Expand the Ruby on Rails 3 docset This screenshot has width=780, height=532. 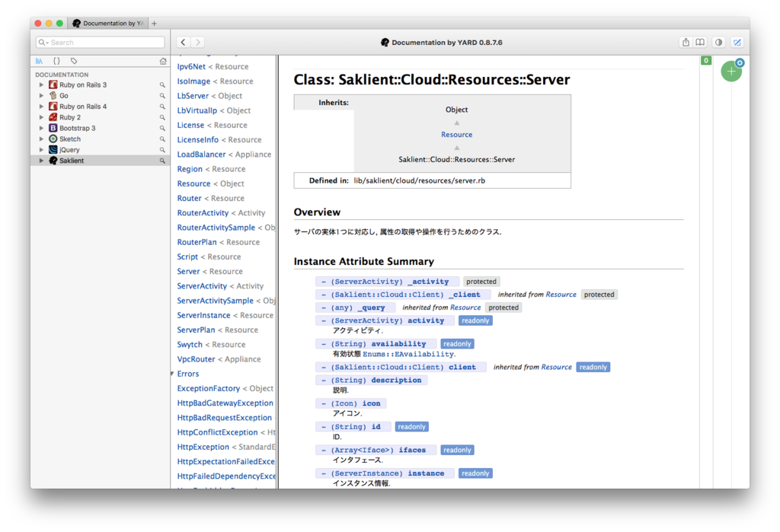(41, 85)
